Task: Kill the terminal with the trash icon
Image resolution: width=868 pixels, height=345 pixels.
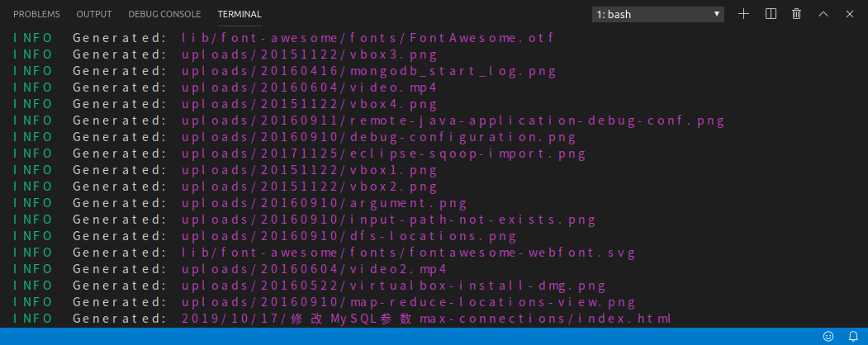Action: pyautogui.click(x=797, y=14)
